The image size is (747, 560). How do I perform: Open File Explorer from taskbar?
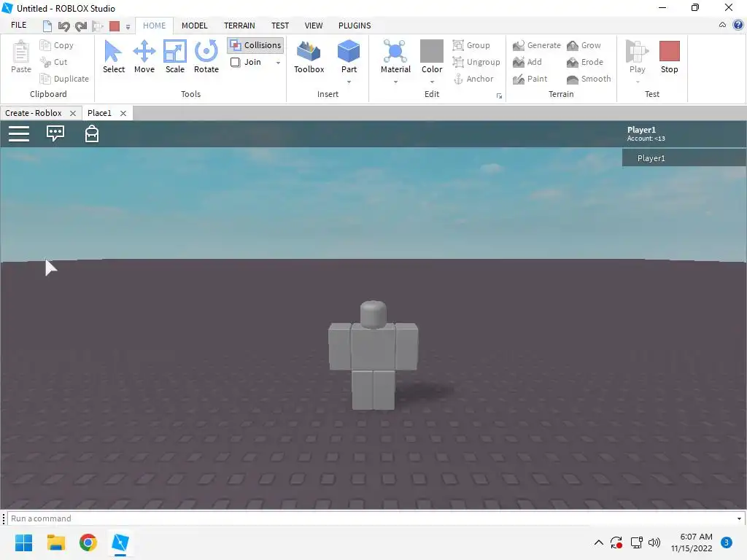(x=55, y=542)
